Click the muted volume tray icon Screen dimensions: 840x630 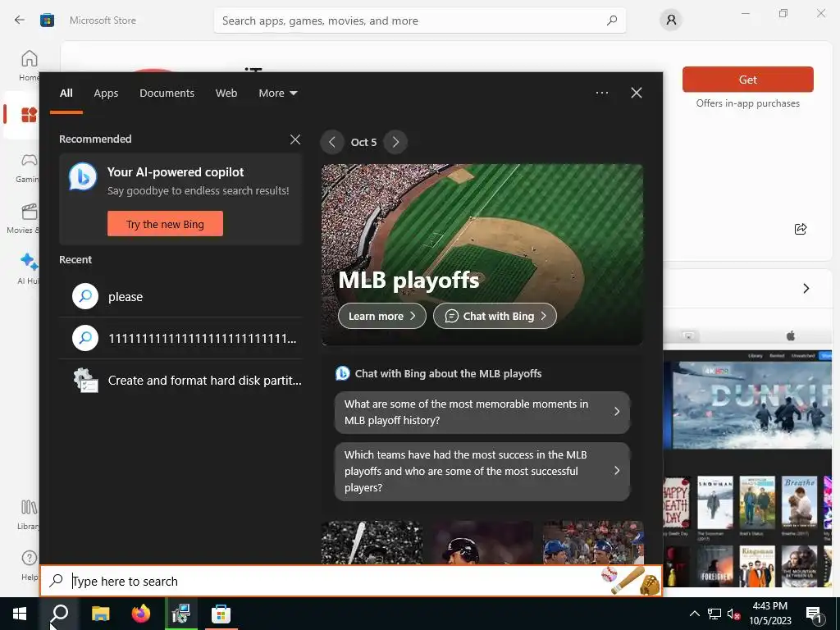733,614
